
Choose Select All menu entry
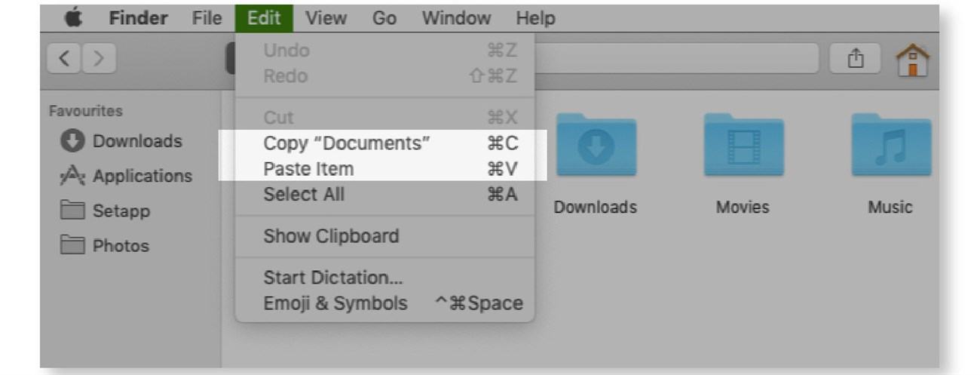pos(384,194)
